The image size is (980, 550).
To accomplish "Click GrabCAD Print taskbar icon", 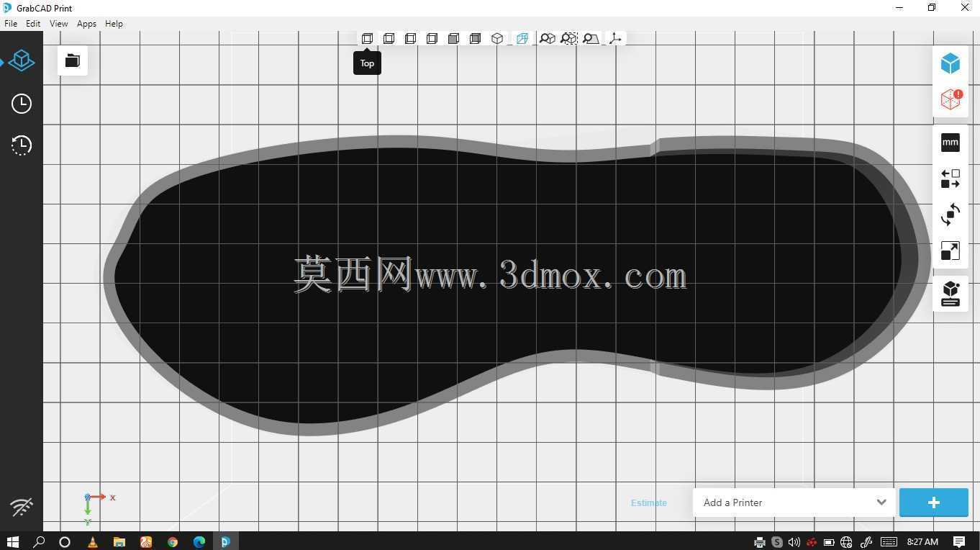I will pos(225,541).
